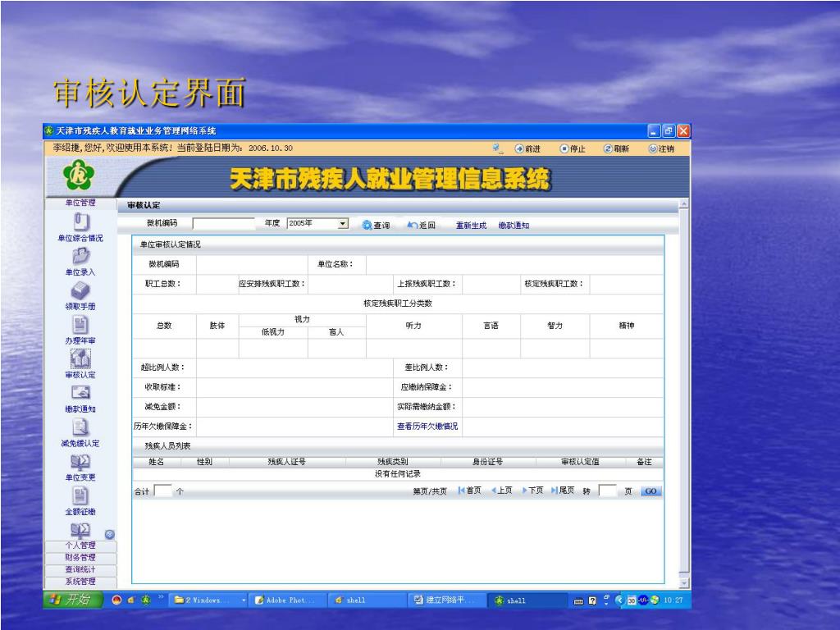
Task: Expand quick launch chevron on taskbar
Action: pos(161,597)
